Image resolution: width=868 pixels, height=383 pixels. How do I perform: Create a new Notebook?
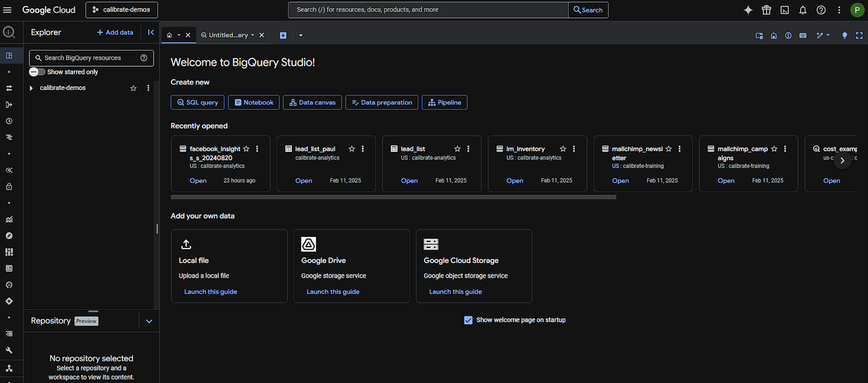pos(254,103)
